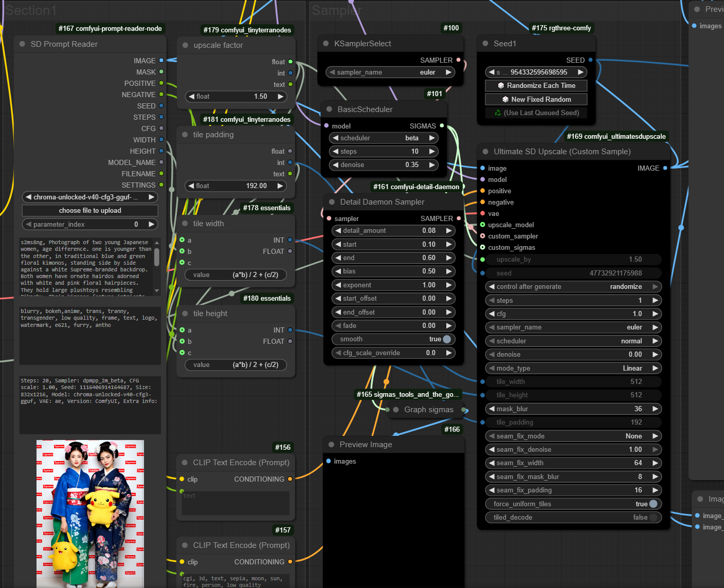Collapse the Detail Daemon Sampler node dot
The height and width of the screenshot is (588, 724).
(332, 202)
